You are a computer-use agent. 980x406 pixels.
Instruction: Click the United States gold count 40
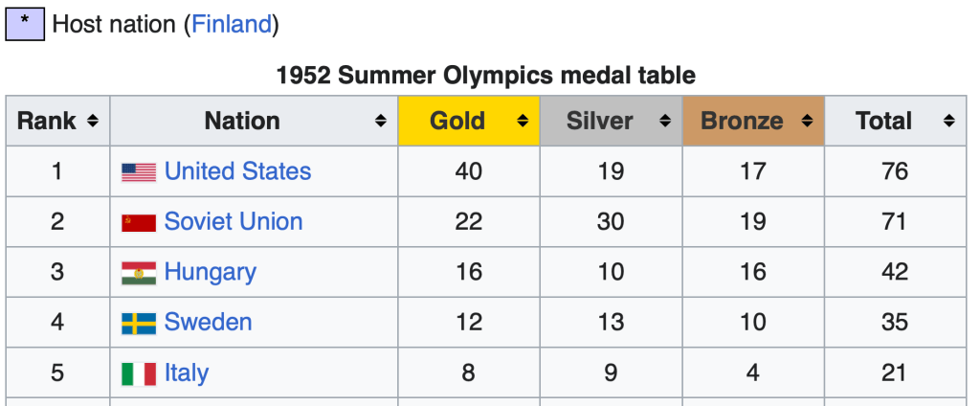tap(469, 171)
